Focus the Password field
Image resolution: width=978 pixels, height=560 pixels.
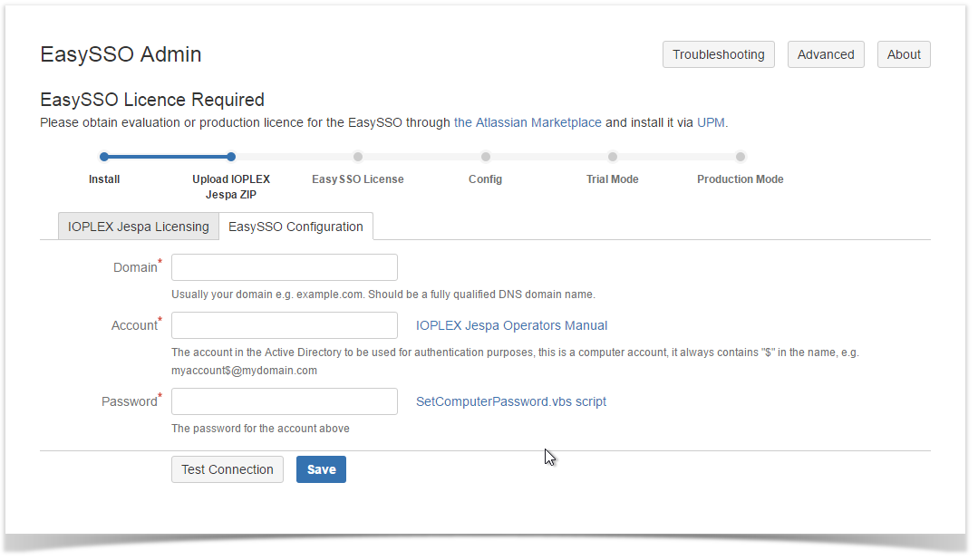285,401
